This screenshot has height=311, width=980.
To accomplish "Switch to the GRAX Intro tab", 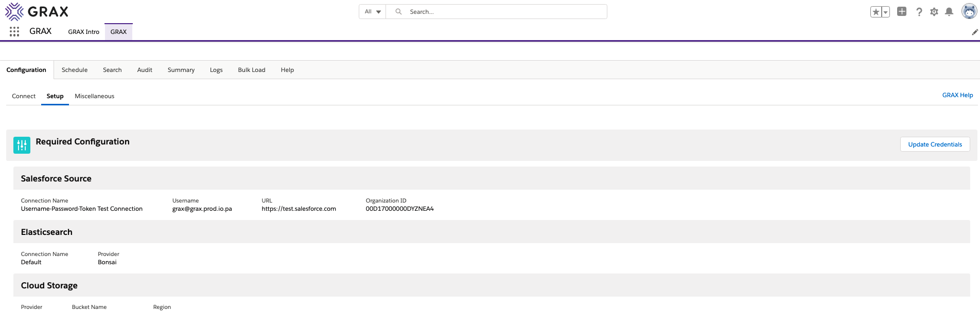I will [83, 32].
